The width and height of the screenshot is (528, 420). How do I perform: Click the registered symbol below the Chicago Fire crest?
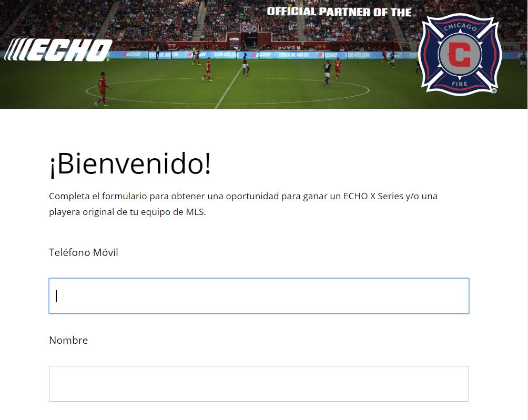click(494, 90)
